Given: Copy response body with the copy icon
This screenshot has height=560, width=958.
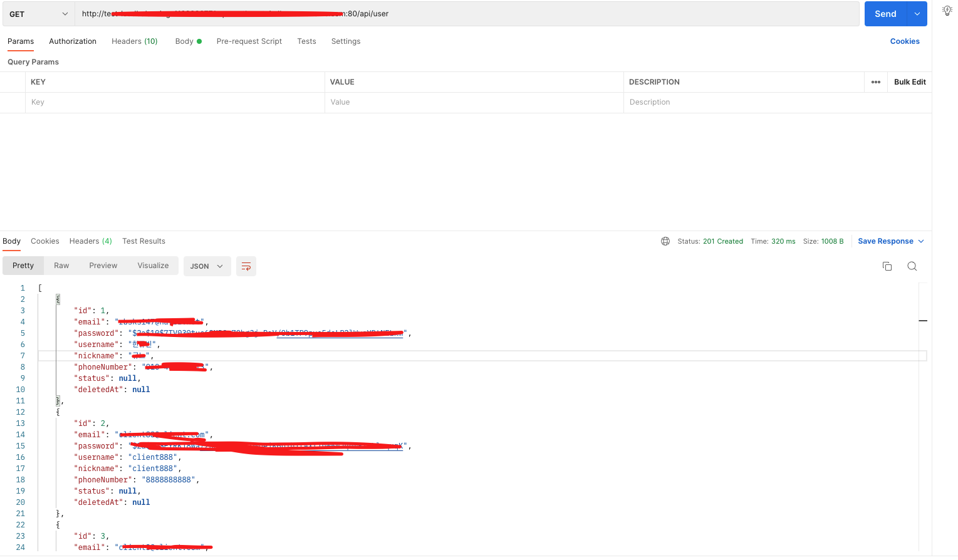Looking at the screenshot, I should 887,266.
